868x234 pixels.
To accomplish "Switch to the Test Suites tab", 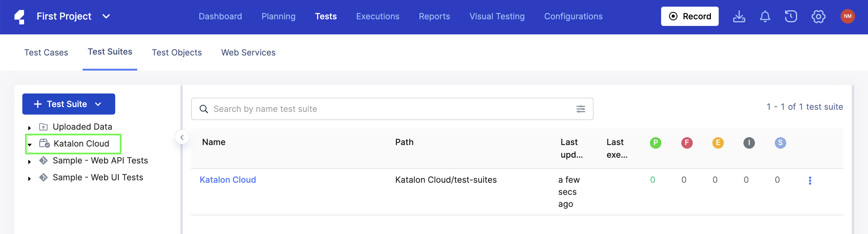I will (x=110, y=52).
